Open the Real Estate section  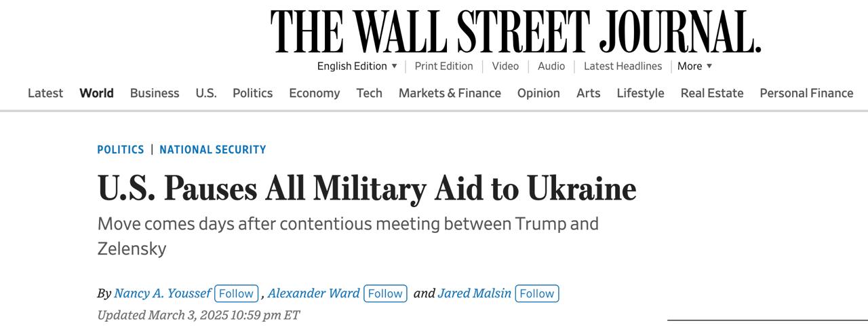pyautogui.click(x=712, y=93)
